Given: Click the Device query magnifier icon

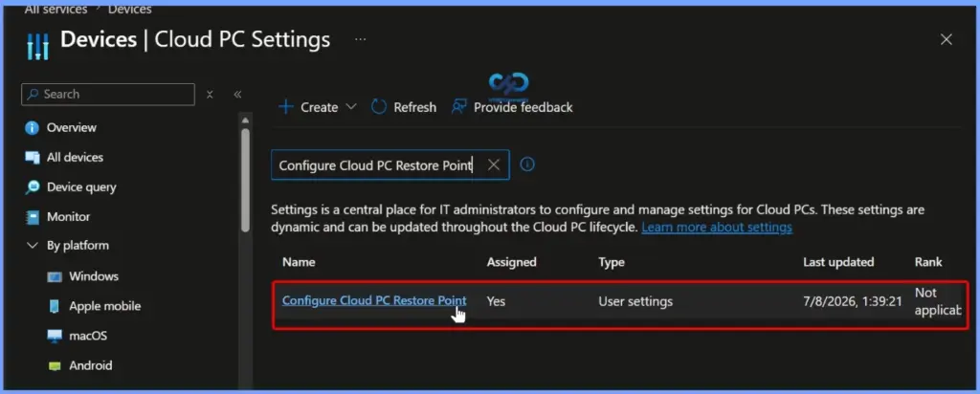Looking at the screenshot, I should (x=33, y=187).
